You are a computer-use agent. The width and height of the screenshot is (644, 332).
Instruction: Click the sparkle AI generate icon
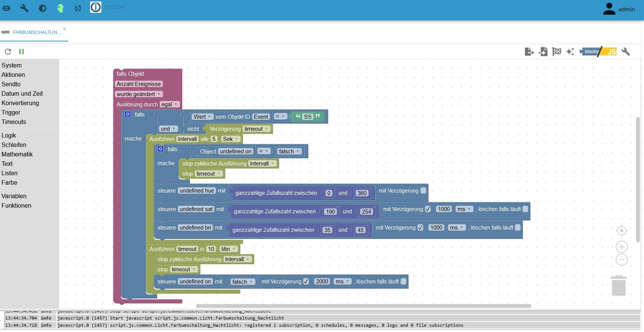(570, 52)
